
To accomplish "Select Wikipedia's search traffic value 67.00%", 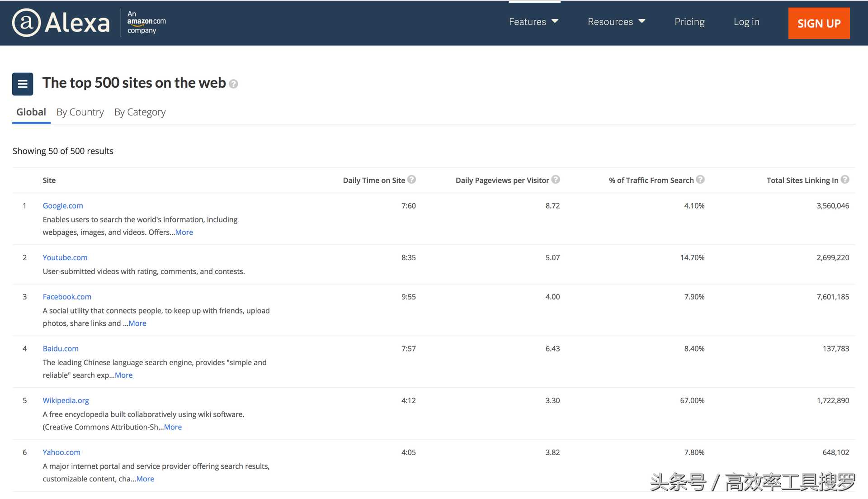I will pyautogui.click(x=692, y=400).
